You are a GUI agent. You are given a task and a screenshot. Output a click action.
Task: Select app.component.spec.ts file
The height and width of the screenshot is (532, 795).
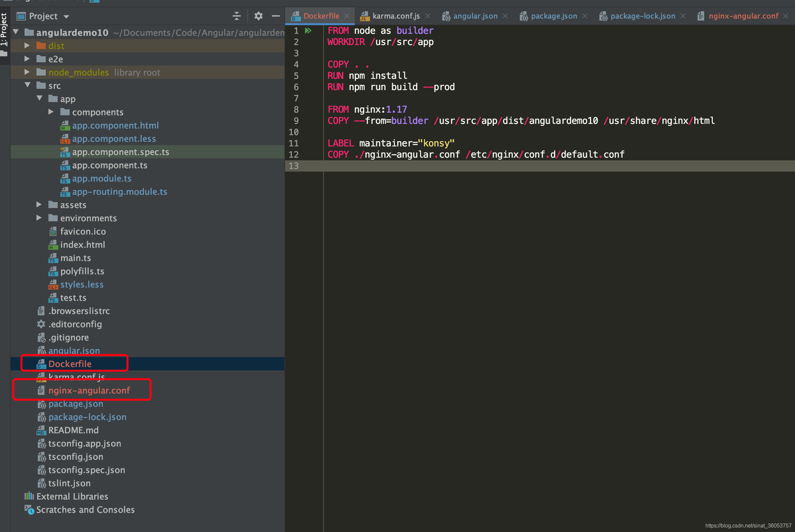point(148,152)
